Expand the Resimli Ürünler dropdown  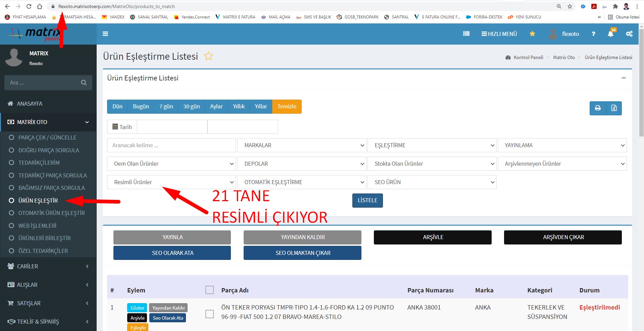(x=171, y=182)
